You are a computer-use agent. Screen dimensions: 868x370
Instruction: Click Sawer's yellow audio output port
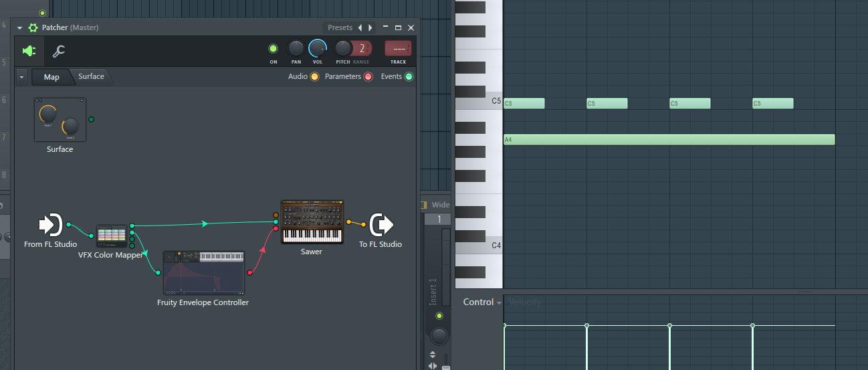(x=348, y=222)
